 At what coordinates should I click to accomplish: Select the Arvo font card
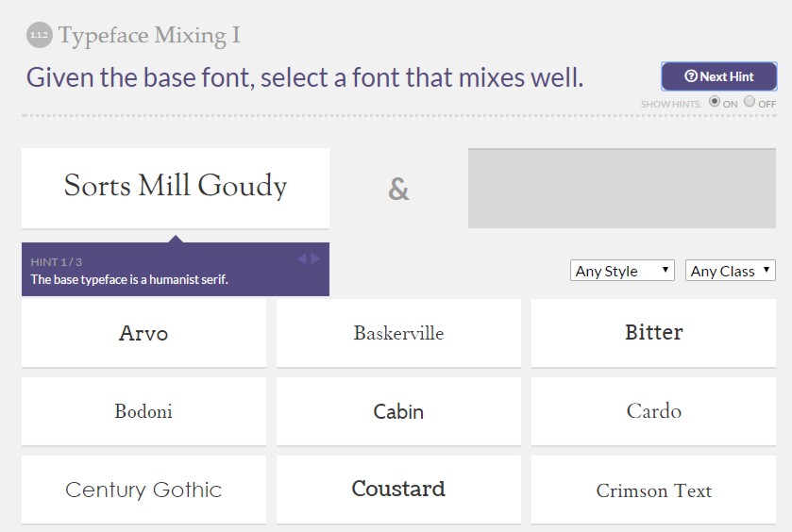[x=143, y=333]
